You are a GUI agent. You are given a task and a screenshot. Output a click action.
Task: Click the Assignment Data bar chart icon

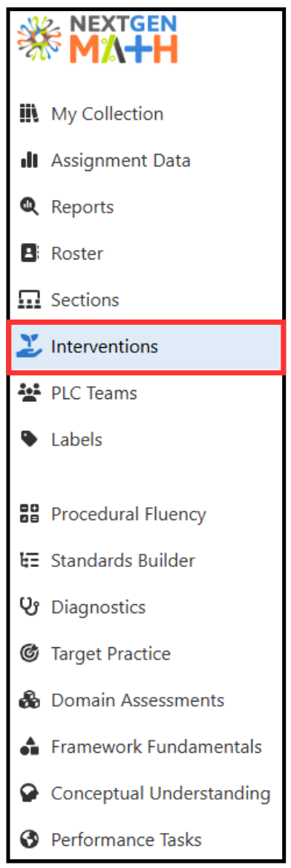click(x=29, y=161)
